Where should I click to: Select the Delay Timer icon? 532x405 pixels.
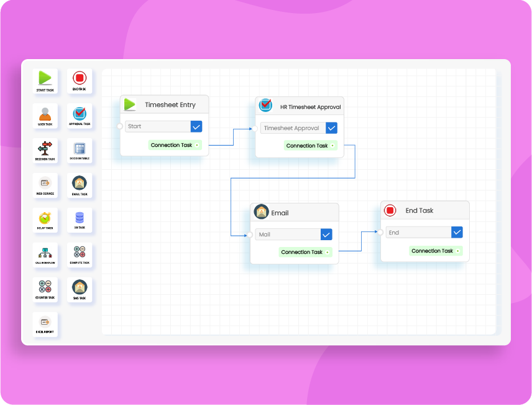45,218
